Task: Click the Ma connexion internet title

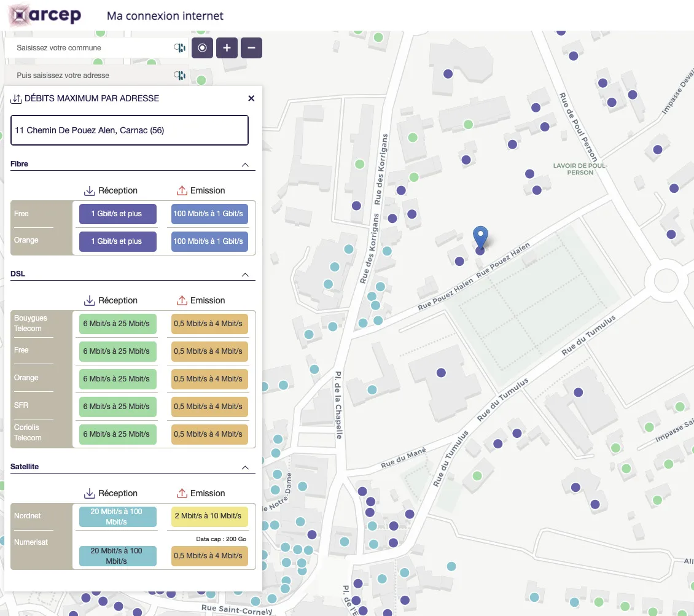Action: pyautogui.click(x=165, y=16)
